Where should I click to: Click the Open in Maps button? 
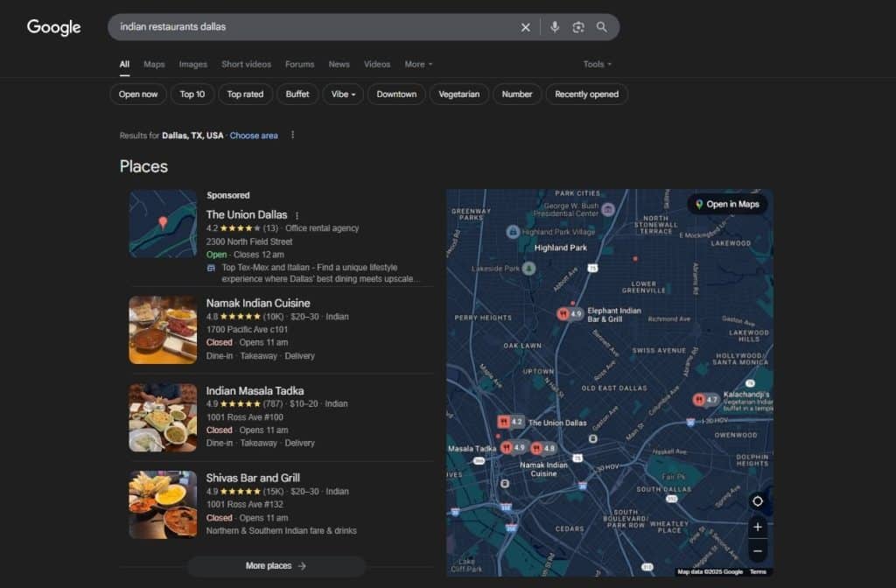(727, 204)
